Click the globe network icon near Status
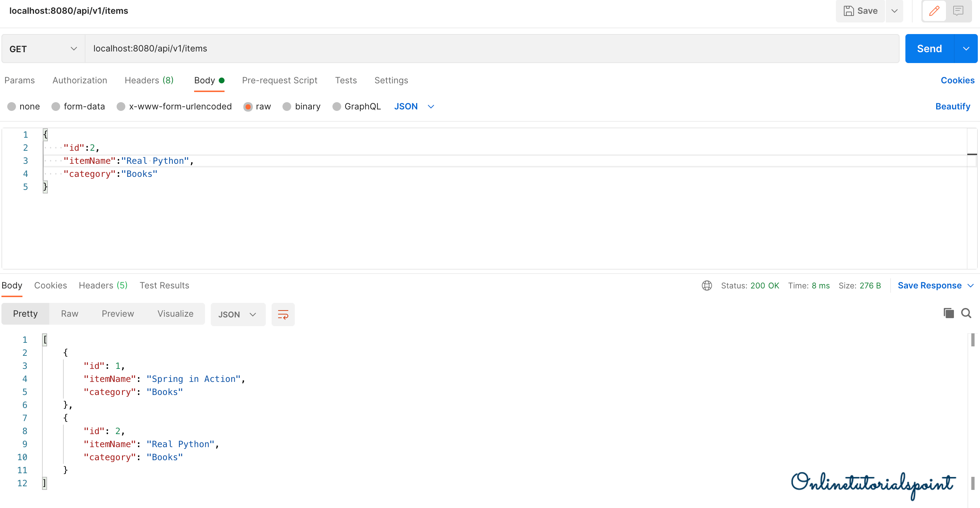The image size is (980, 508). click(x=707, y=286)
